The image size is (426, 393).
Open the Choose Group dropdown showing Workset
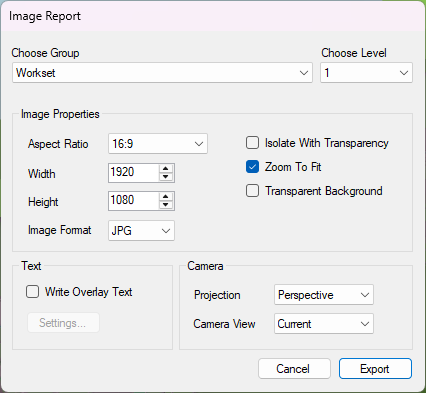pos(162,73)
